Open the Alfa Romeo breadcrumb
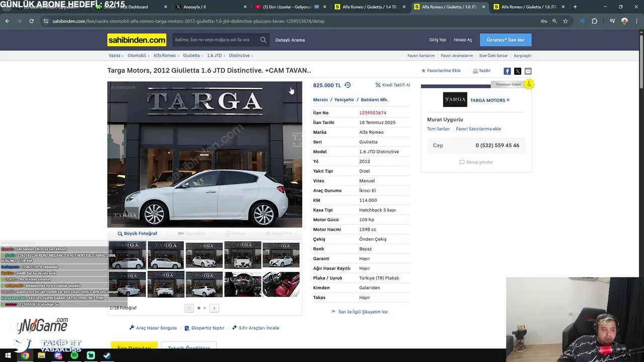644x362 pixels. [165, 55]
